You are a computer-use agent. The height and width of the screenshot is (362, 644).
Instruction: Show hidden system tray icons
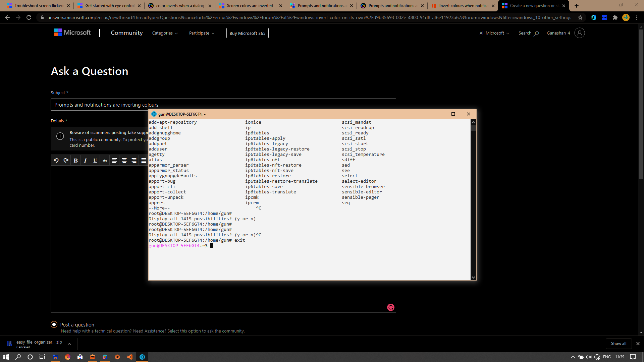click(x=573, y=357)
